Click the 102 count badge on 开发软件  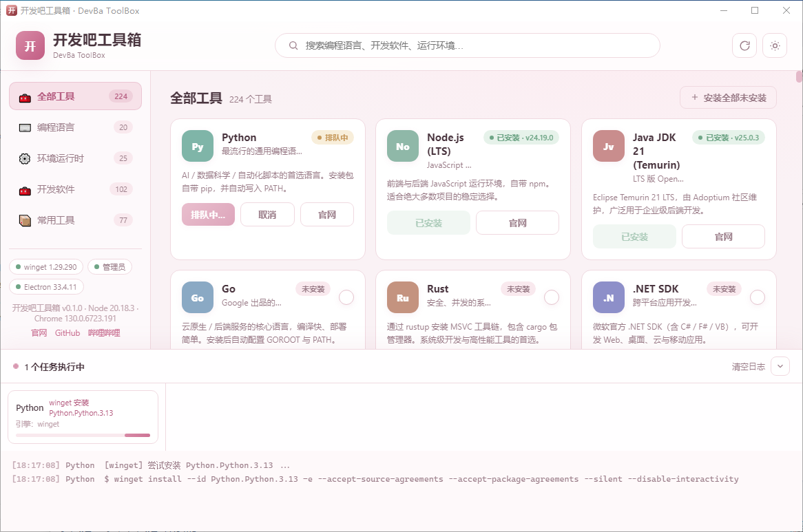click(x=121, y=189)
